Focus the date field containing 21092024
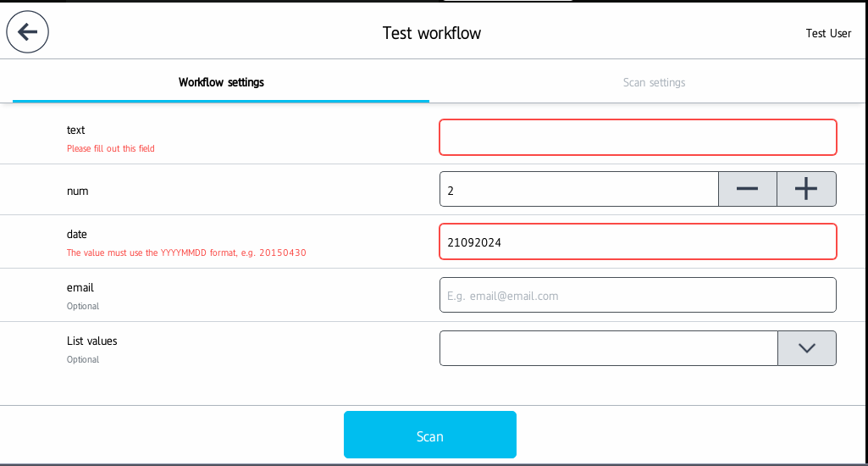 tap(638, 241)
